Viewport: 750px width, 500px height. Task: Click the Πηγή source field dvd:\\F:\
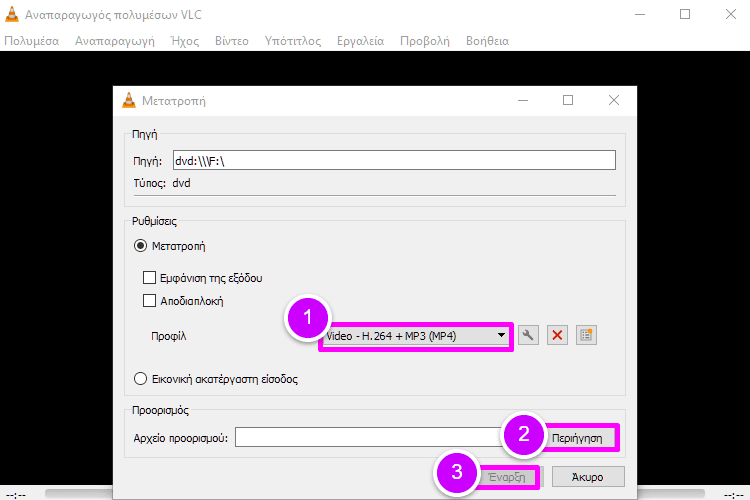pyautogui.click(x=394, y=160)
